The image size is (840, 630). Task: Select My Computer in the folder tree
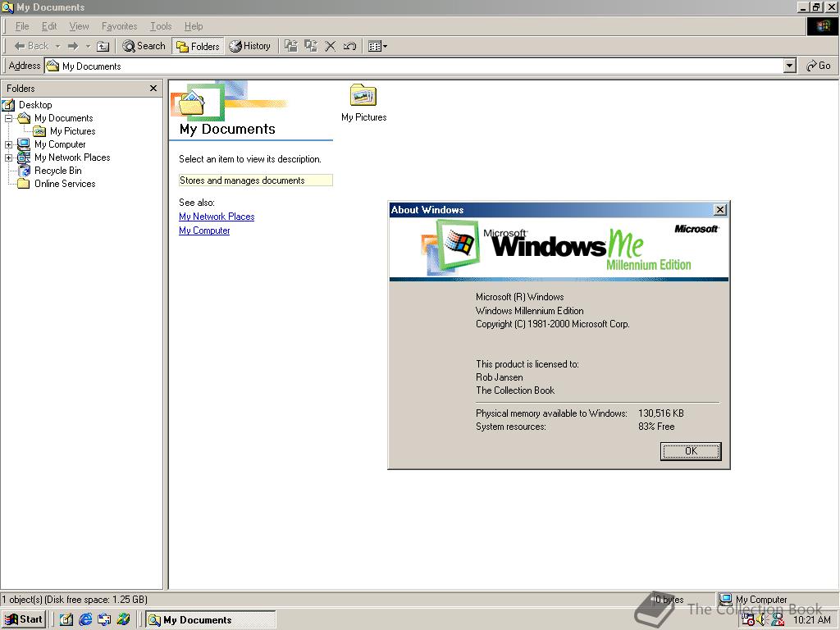coord(60,144)
